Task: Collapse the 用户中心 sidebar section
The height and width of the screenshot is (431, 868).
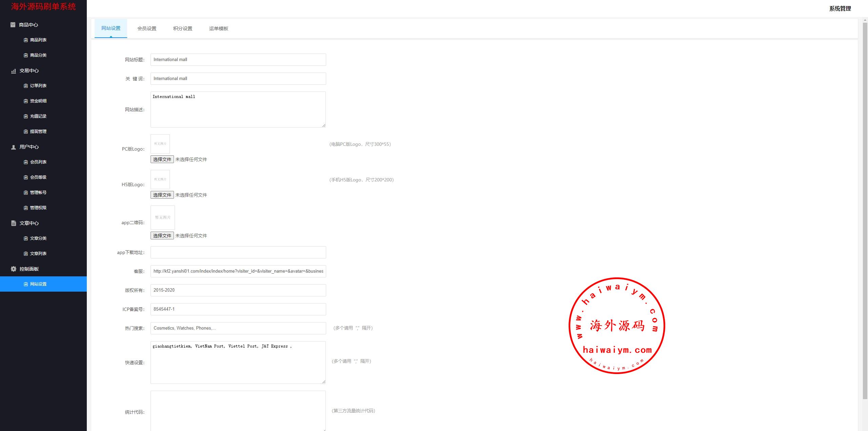Action: click(29, 147)
